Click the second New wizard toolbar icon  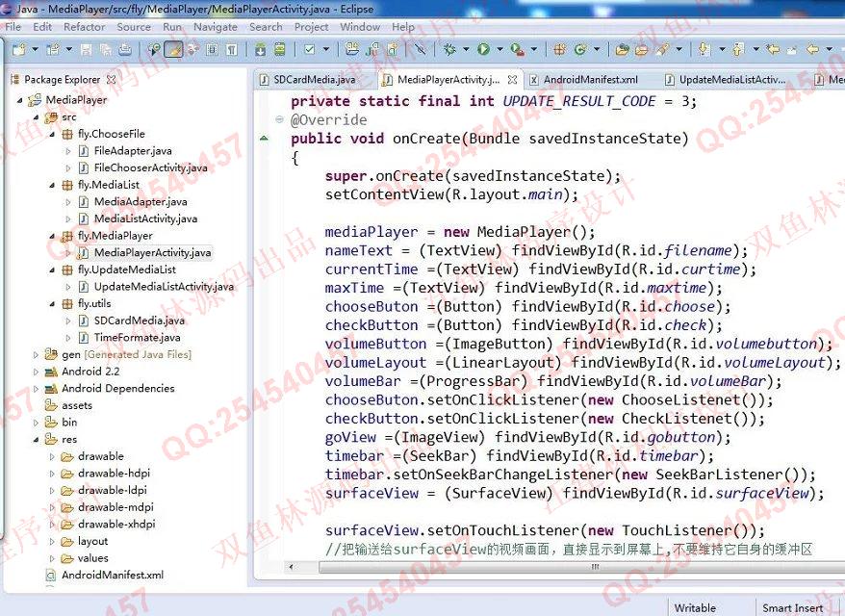[53, 50]
